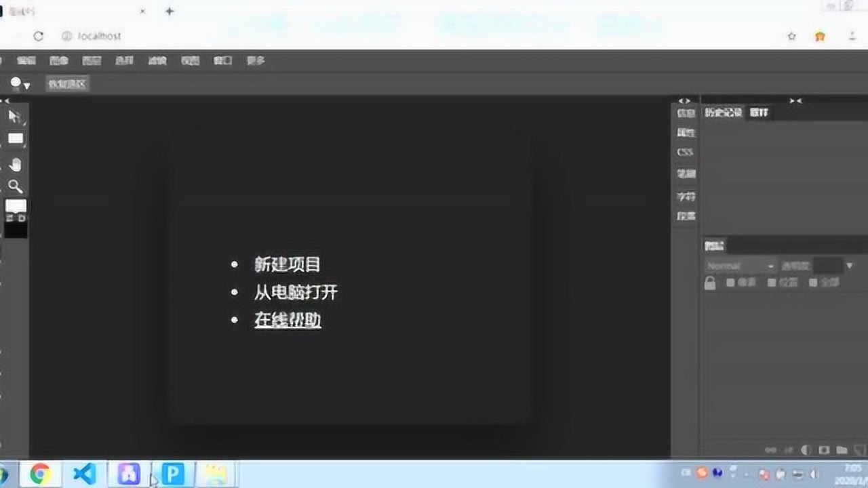Toggle the lock pixels (像素) checkbox
868x488 pixels.
730,283
